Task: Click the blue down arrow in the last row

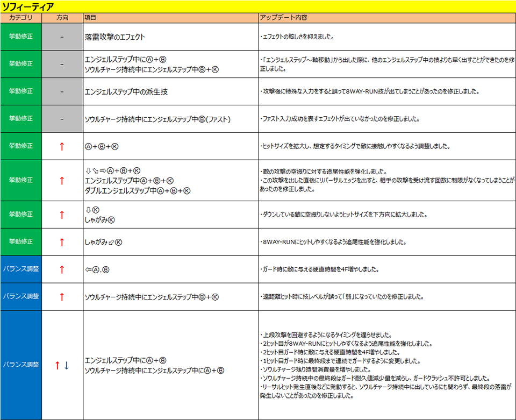Action: [67, 366]
